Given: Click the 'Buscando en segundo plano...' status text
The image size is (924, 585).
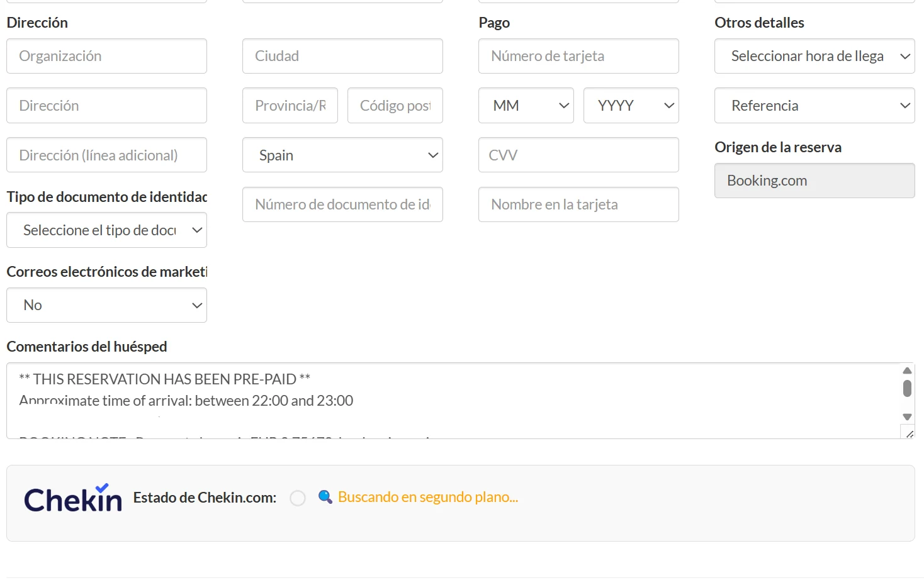Looking at the screenshot, I should [x=428, y=497].
